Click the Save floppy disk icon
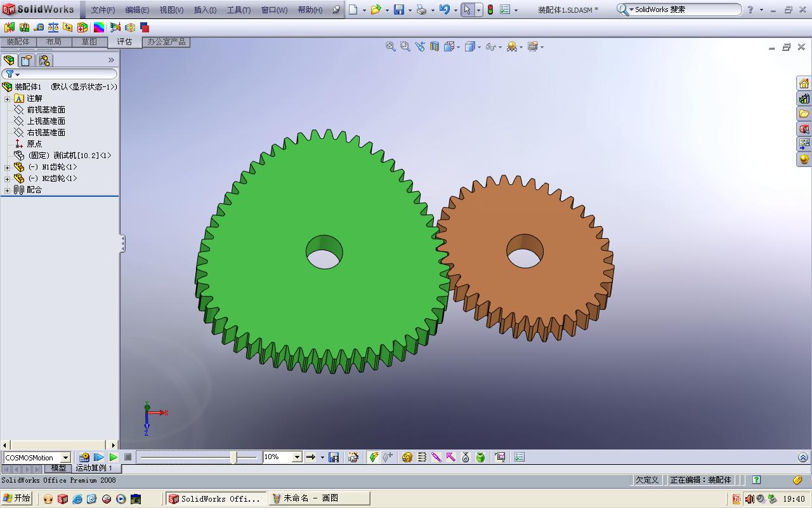The height and width of the screenshot is (508, 812). point(399,10)
